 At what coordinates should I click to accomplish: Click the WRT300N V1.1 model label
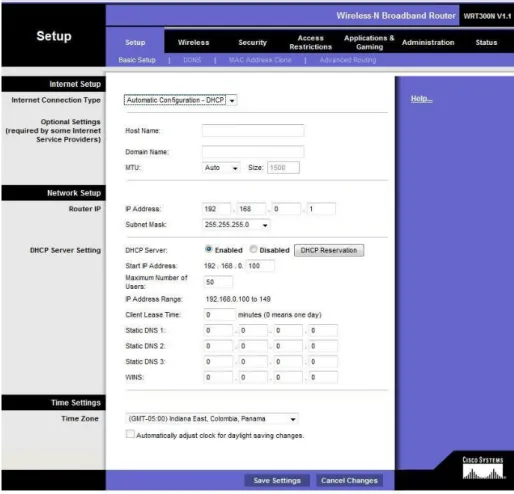[x=487, y=16]
